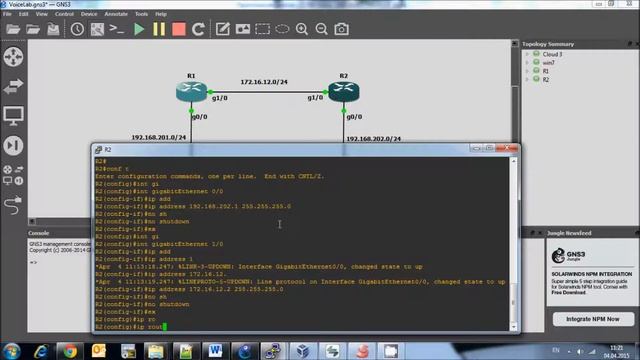Take a screenshot with camera icon
The height and width of the screenshot is (360, 640).
tap(342, 29)
